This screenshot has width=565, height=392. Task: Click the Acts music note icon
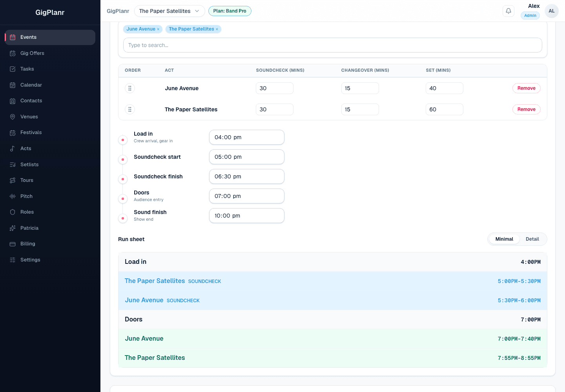(13, 149)
